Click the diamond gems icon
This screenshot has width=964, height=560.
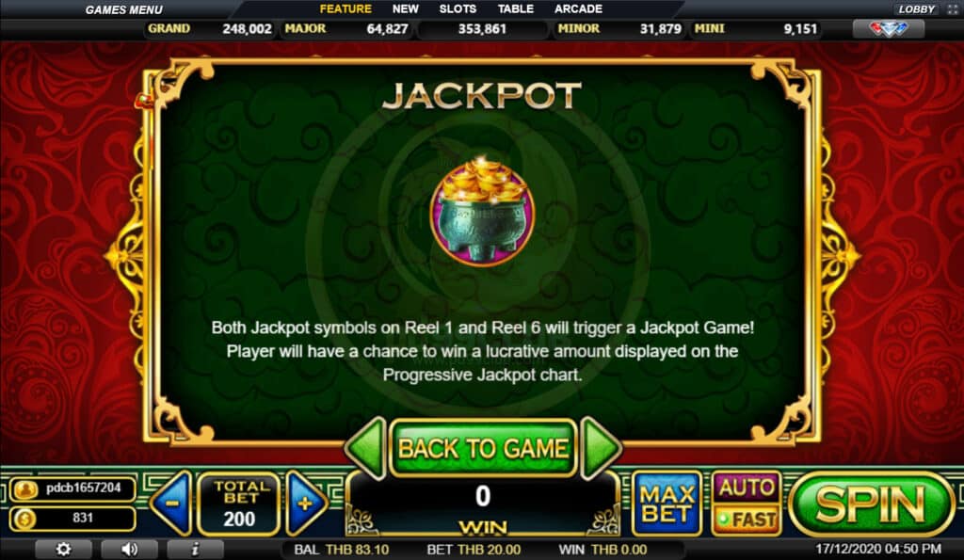[x=888, y=28]
